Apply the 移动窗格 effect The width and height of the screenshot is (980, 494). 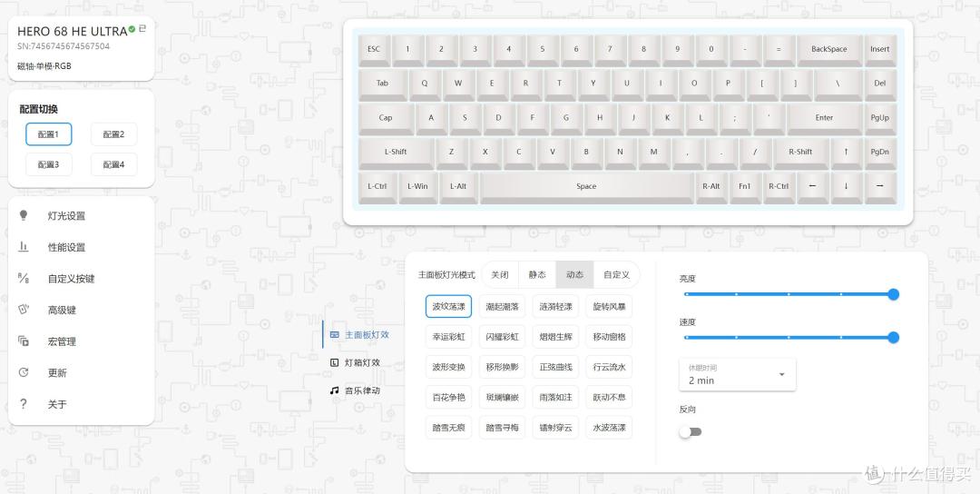[x=610, y=336]
